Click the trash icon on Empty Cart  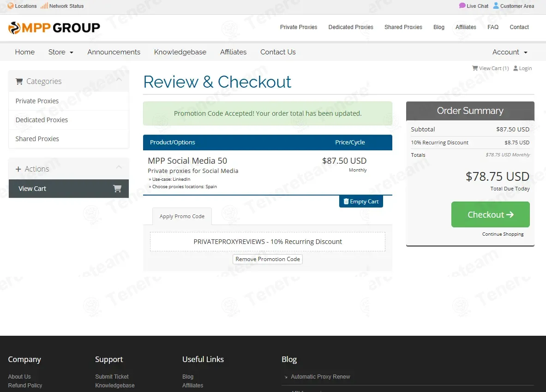tap(346, 202)
